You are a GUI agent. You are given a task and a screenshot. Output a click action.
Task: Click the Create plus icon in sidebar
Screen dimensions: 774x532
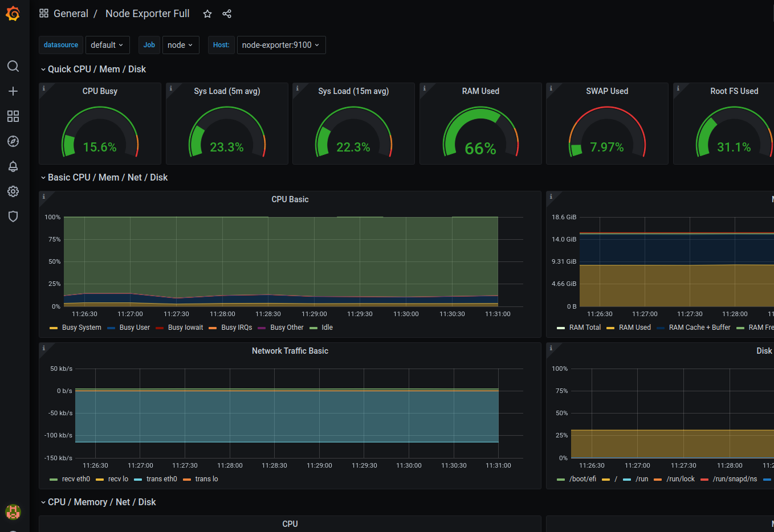coord(13,91)
